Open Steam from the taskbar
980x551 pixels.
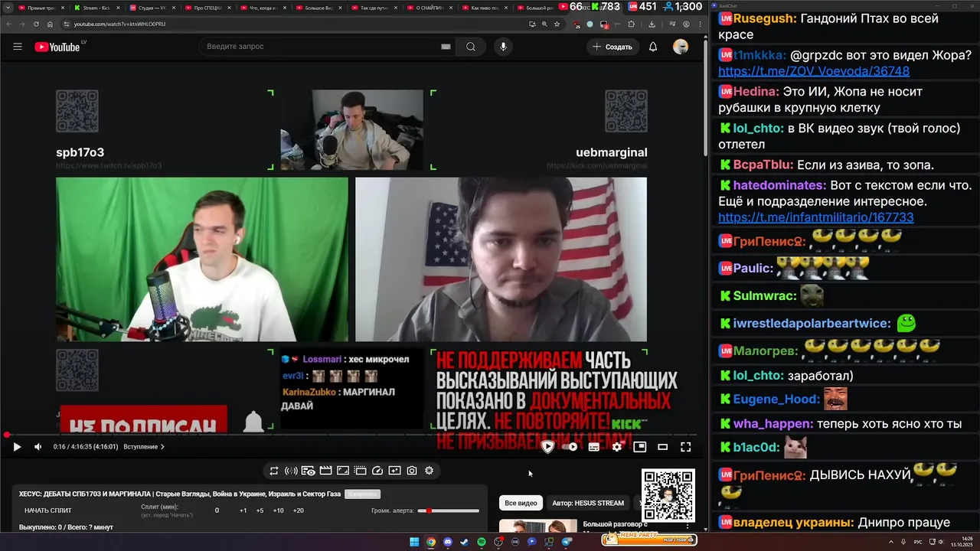465,542
